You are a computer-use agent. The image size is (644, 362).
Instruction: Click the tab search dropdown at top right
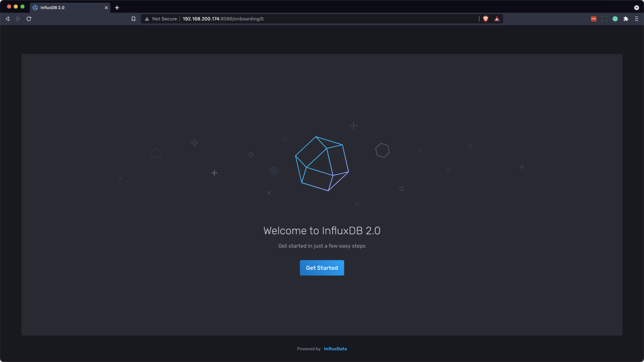click(636, 8)
